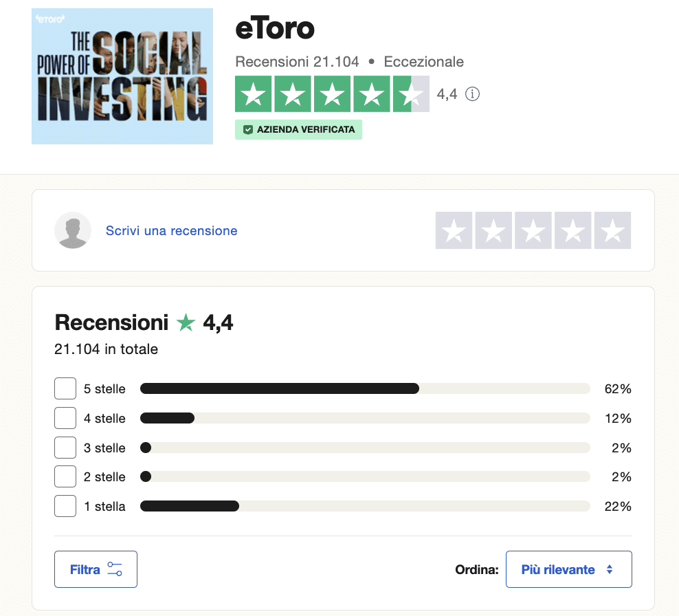
Task: Click the third empty star in the review widget
Action: click(x=533, y=230)
